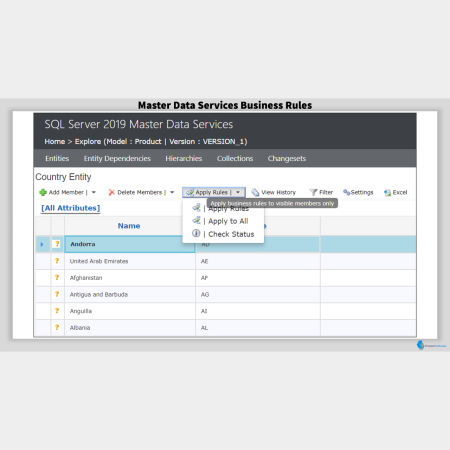Go to the Home breadcrumb link

pyautogui.click(x=55, y=141)
